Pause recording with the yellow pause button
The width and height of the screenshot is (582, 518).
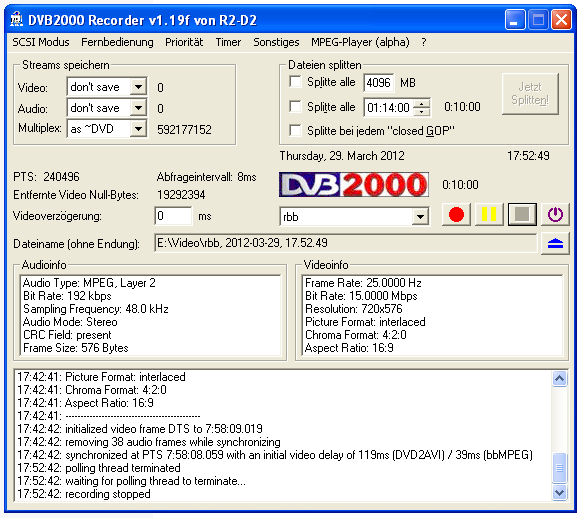pyautogui.click(x=489, y=214)
